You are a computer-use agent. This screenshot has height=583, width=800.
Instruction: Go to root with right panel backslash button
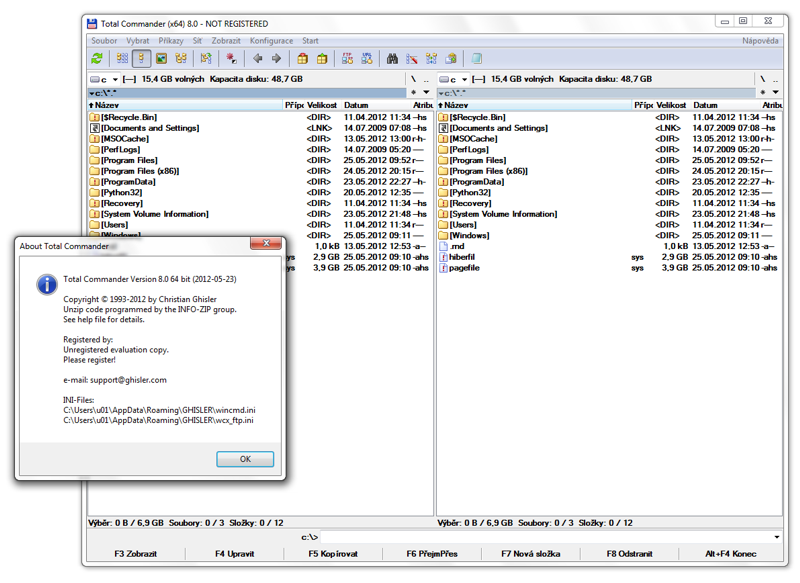tap(762, 80)
